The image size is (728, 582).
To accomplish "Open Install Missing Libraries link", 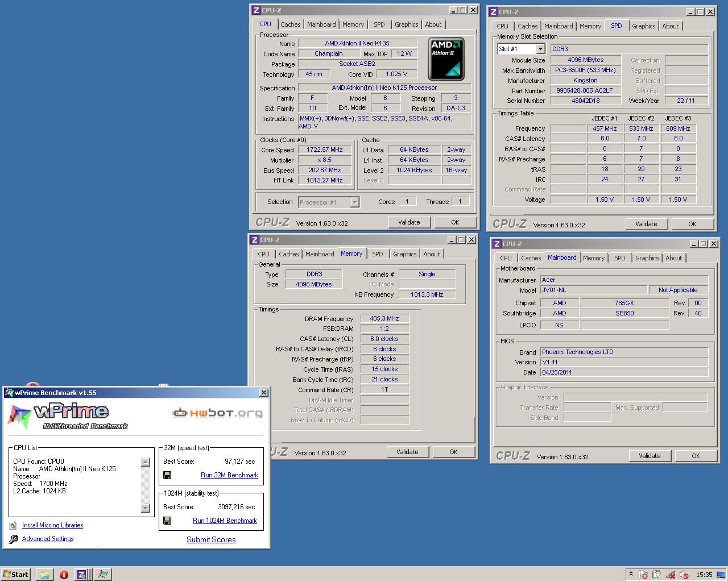I will (x=52, y=525).
